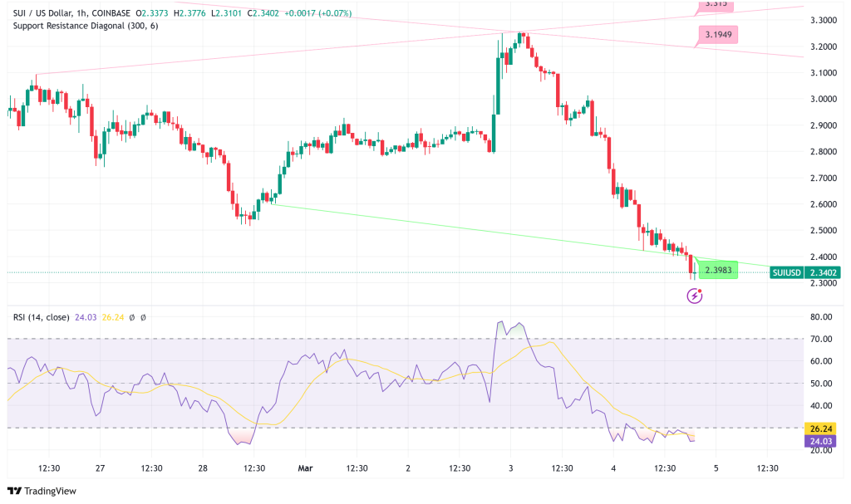Click the yellow 26.24 RSI average label
851x504 pixels.
(x=821, y=428)
